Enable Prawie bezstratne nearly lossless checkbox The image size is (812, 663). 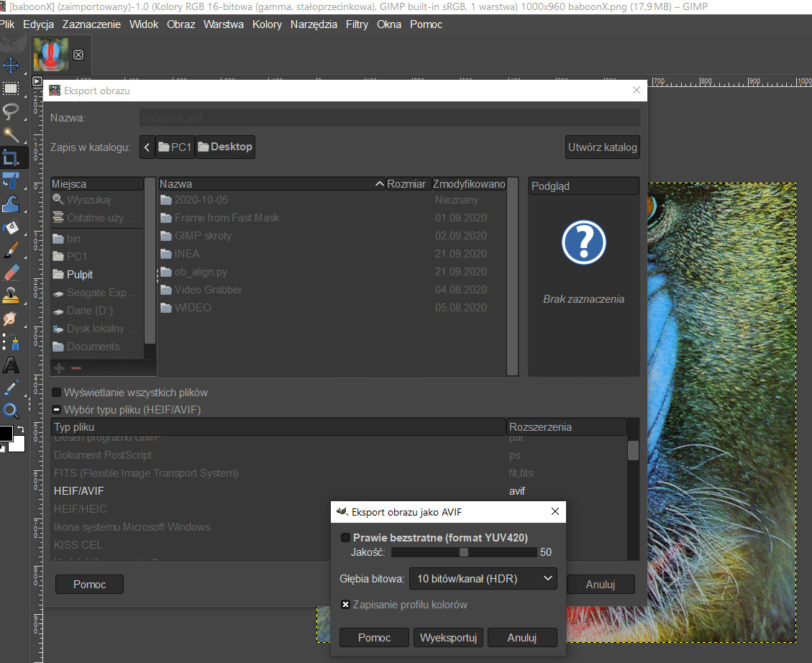coord(346,538)
